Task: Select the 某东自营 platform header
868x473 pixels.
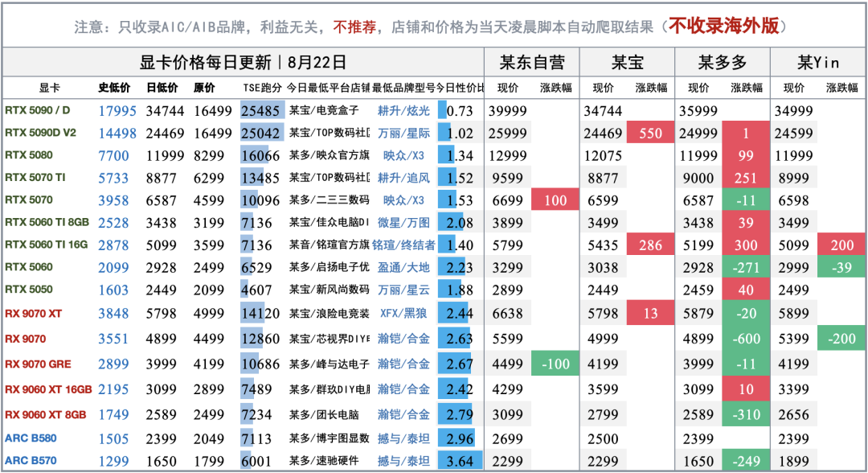Action: tap(532, 62)
